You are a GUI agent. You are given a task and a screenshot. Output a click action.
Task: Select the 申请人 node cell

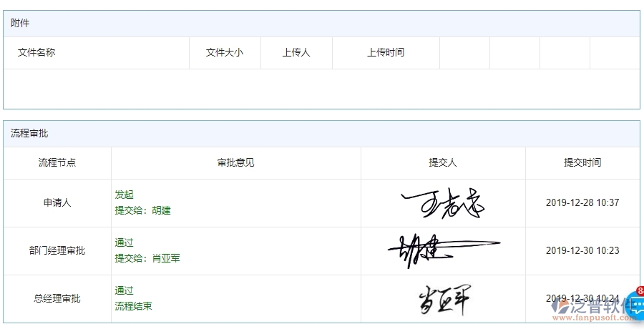57,203
